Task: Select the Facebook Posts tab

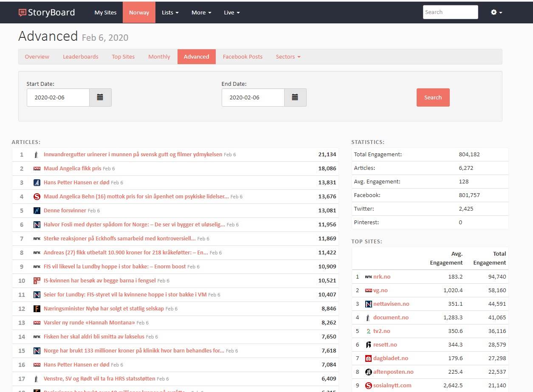Action: [x=243, y=56]
